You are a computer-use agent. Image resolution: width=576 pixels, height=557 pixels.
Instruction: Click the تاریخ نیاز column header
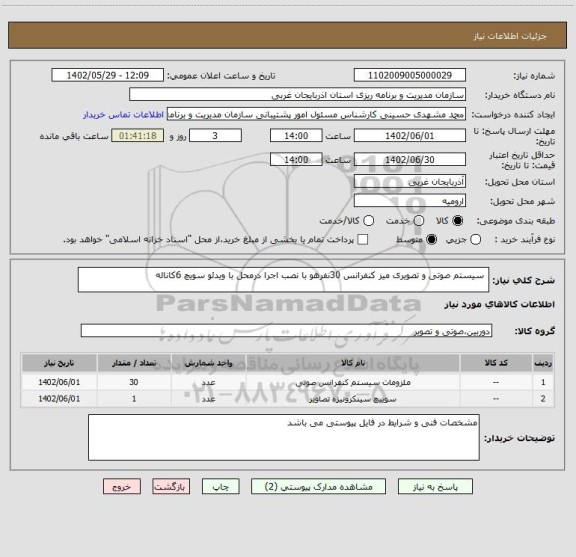59,363
